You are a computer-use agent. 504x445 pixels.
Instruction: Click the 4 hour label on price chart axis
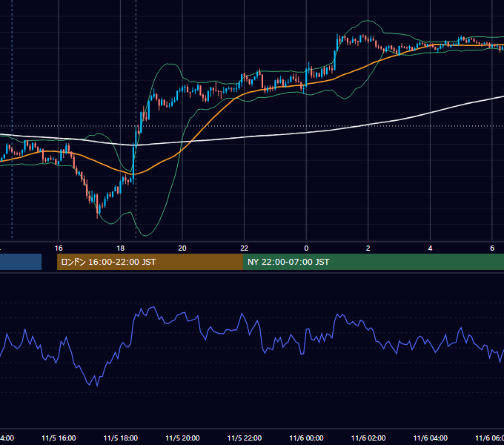tap(430, 248)
